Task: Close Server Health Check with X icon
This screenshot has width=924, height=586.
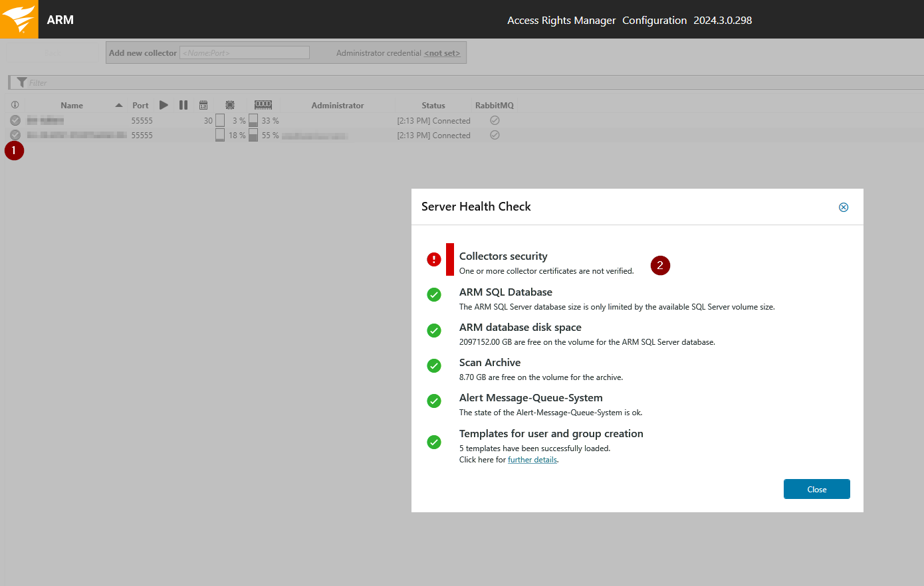Action: click(x=844, y=207)
